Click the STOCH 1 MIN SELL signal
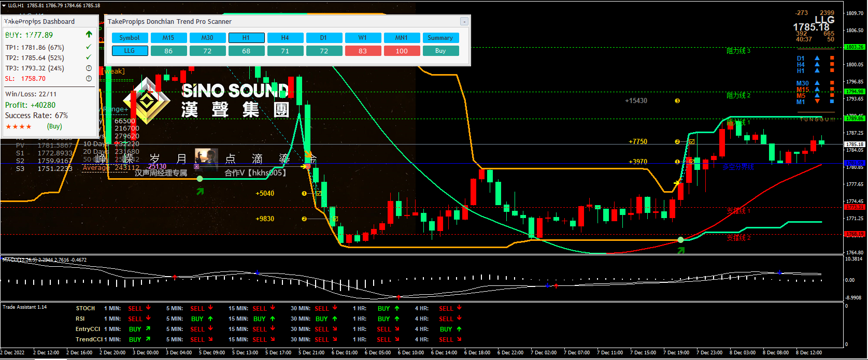The height and width of the screenshot is (360, 868). click(x=135, y=308)
